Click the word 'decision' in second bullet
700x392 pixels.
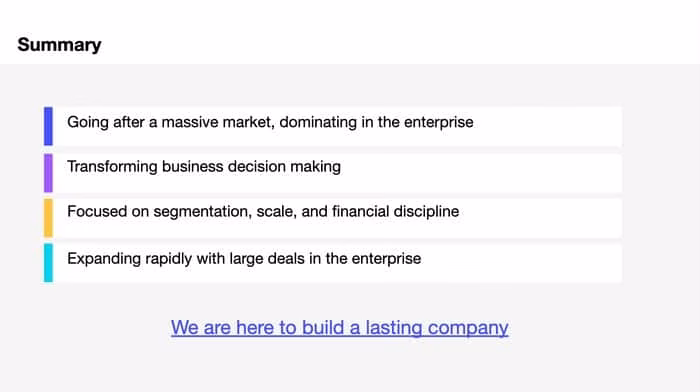click(257, 167)
